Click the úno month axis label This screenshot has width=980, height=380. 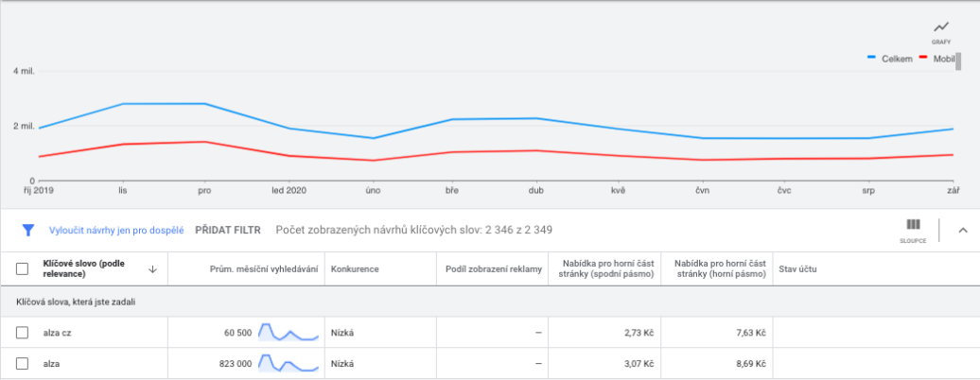point(373,190)
